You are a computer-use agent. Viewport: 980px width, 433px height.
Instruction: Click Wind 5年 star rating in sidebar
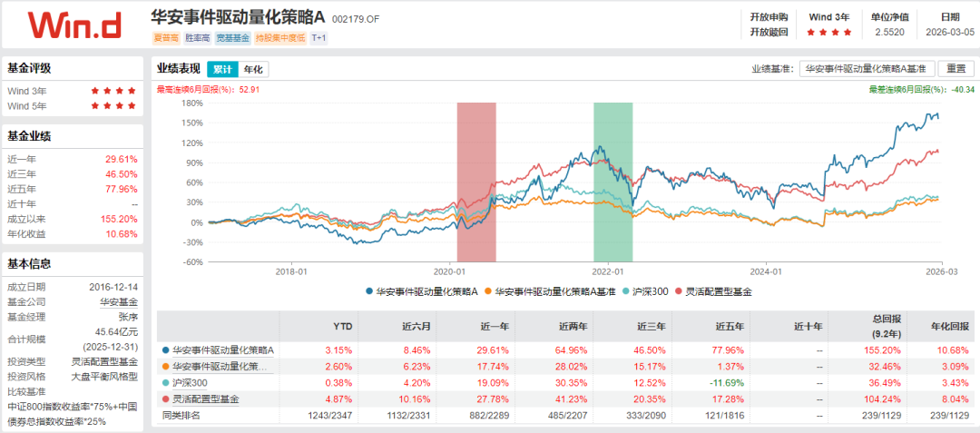(x=113, y=106)
